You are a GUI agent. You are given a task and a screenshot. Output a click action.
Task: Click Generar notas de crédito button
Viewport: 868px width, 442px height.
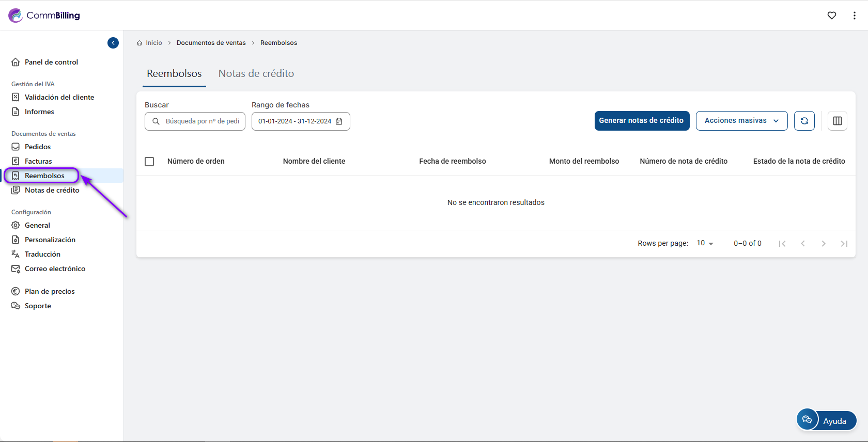tap(642, 121)
